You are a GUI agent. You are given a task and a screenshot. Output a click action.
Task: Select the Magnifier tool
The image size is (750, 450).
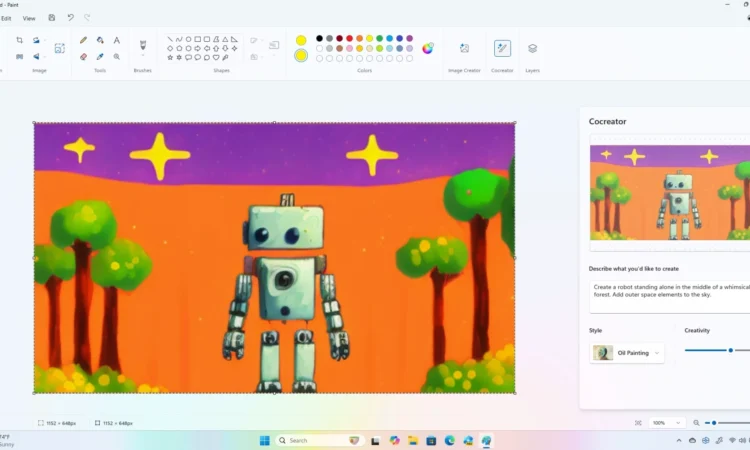tap(117, 56)
